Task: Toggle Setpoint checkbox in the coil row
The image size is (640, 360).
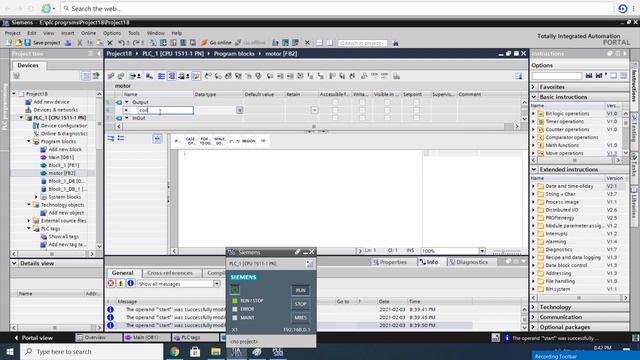Action: 416,110
